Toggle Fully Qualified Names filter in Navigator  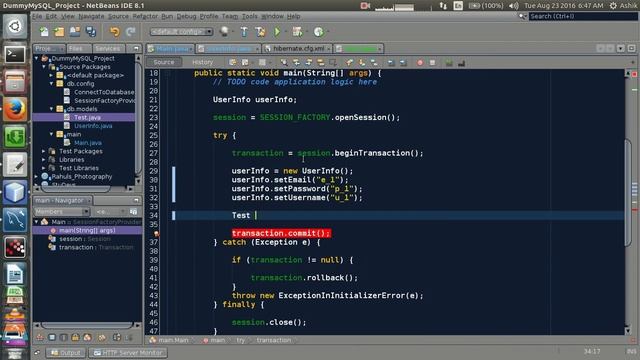tap(102, 338)
